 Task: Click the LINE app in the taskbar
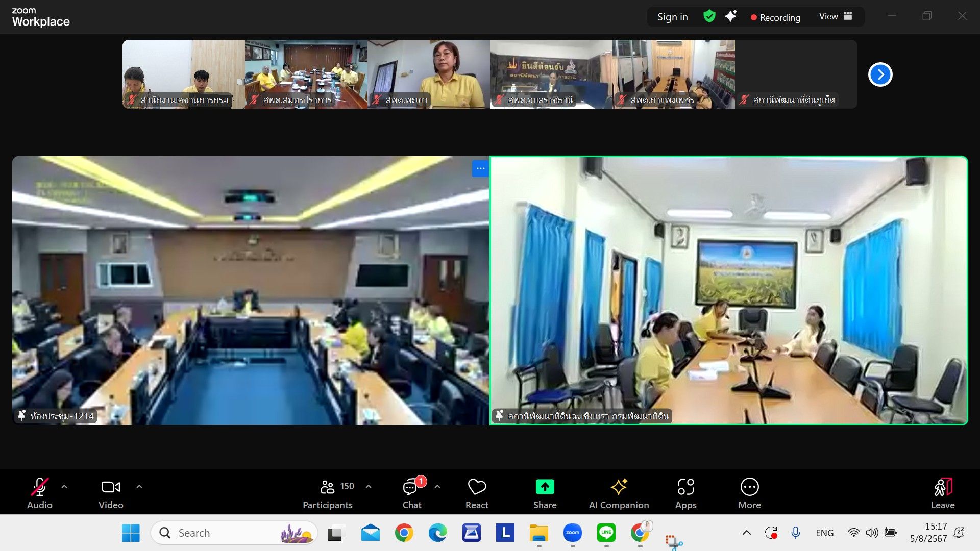tap(606, 533)
